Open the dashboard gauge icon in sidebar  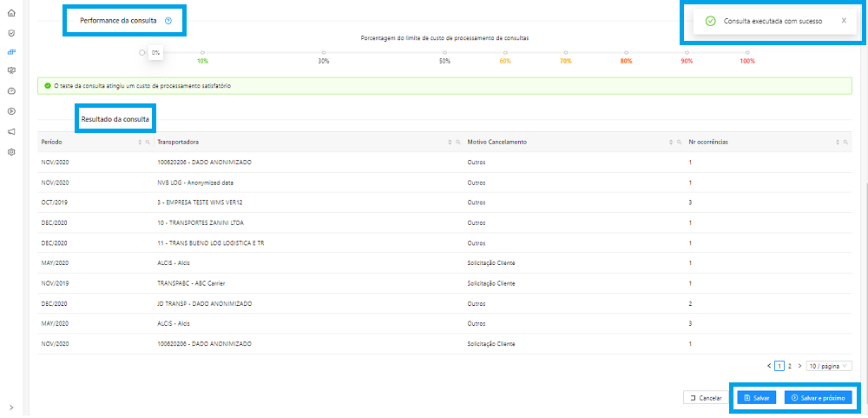pyautogui.click(x=11, y=90)
